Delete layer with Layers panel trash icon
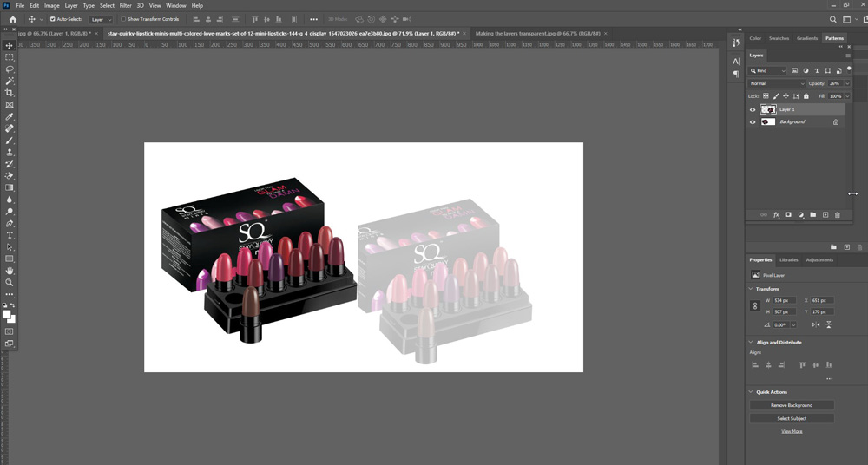The width and height of the screenshot is (868, 465). [x=838, y=215]
